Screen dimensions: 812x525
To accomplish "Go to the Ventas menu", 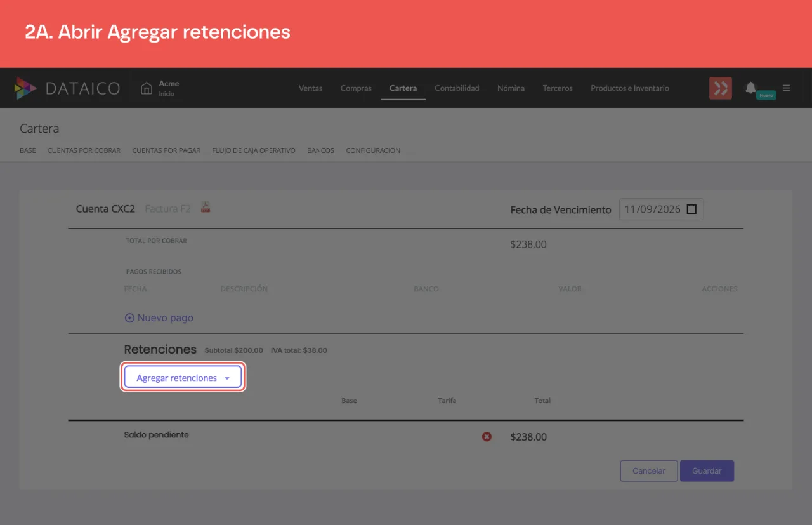I will point(310,88).
